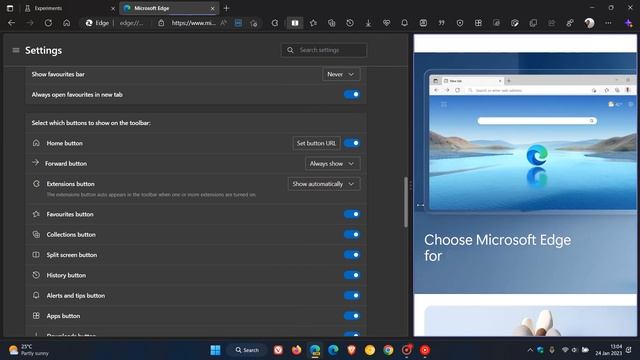The image size is (640, 360).
Task: Click the right pane address bar URL
Action: pos(193,23)
